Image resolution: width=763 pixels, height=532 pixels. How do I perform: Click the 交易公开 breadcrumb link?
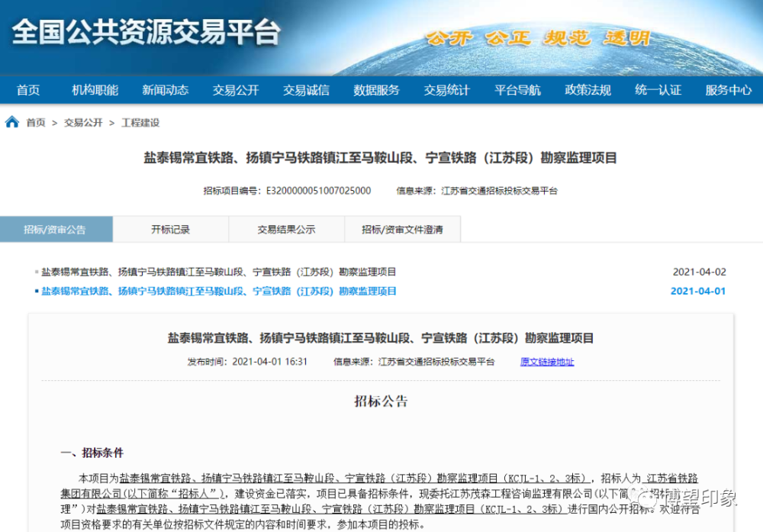[x=83, y=123]
